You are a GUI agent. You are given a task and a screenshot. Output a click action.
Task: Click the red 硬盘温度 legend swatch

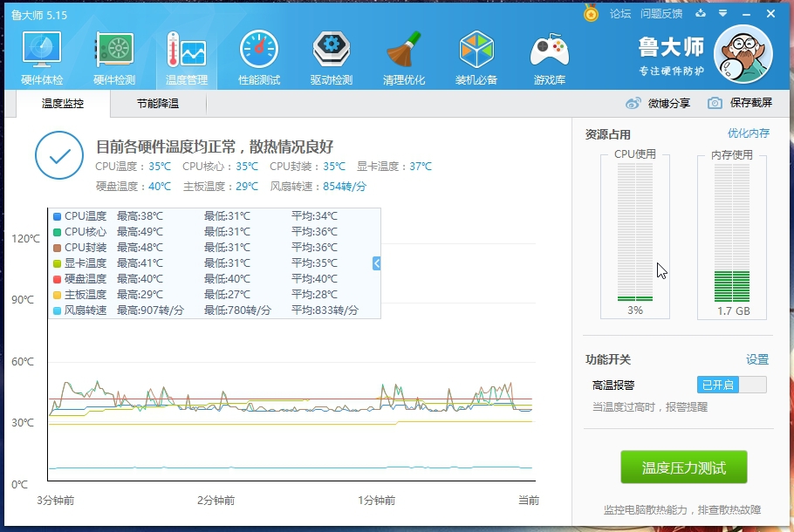58,279
